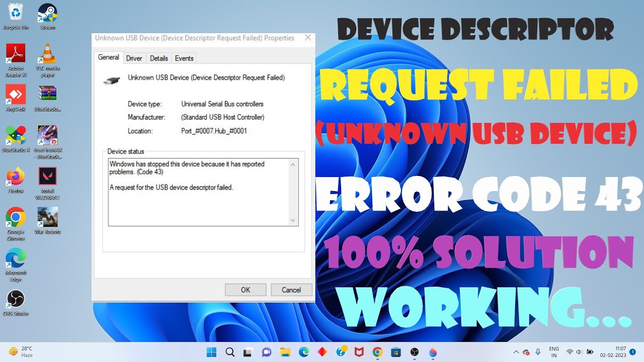This screenshot has width=644, height=362.
Task: Switch to Chrome on the taskbar
Action: [x=377, y=352]
